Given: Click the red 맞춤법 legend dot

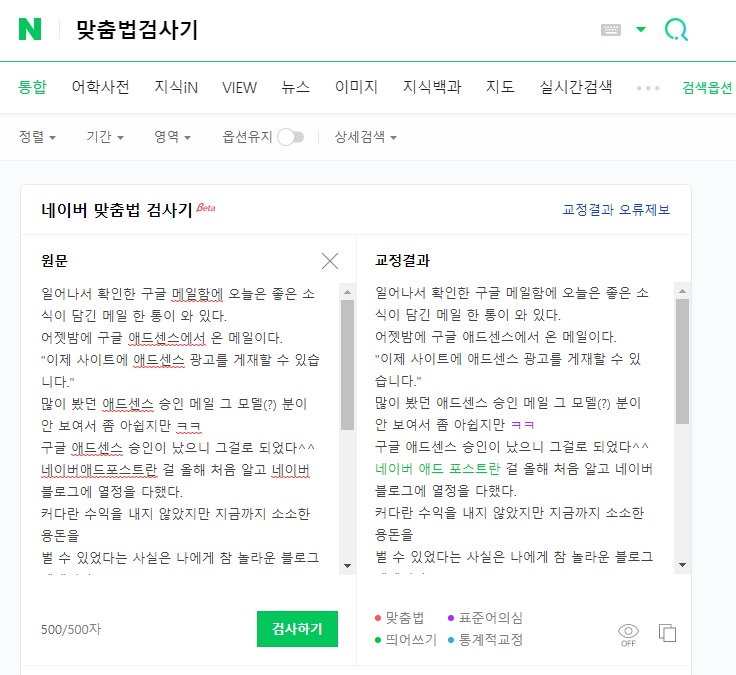Looking at the screenshot, I should click(378, 618).
